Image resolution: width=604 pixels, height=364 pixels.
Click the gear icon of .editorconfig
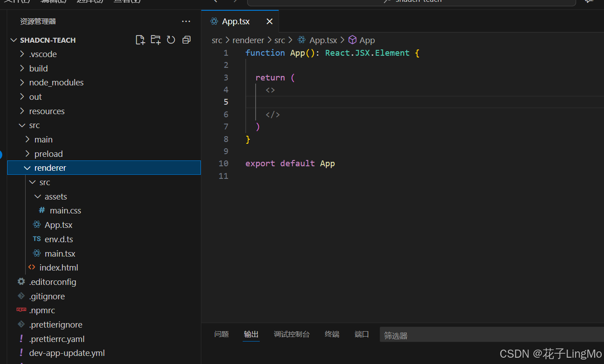pyautogui.click(x=21, y=282)
